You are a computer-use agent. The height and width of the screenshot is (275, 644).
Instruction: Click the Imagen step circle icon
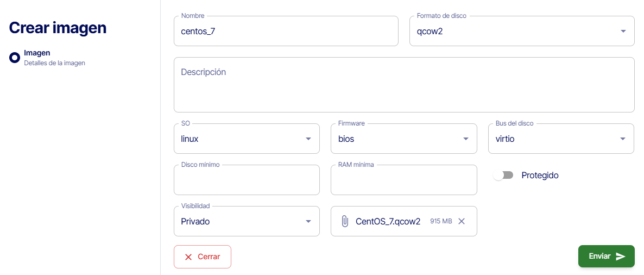click(x=15, y=57)
